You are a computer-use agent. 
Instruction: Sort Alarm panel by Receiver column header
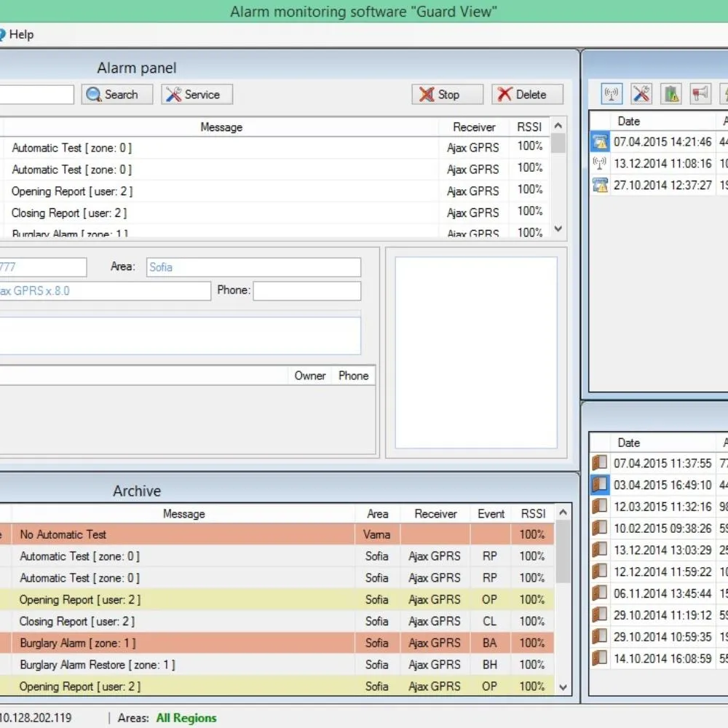pyautogui.click(x=474, y=127)
